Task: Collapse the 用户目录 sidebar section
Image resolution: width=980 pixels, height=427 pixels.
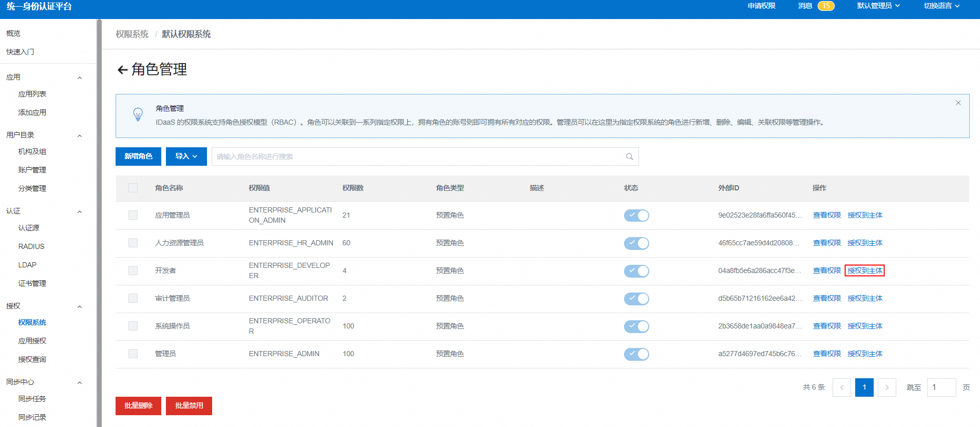Action: [x=80, y=135]
